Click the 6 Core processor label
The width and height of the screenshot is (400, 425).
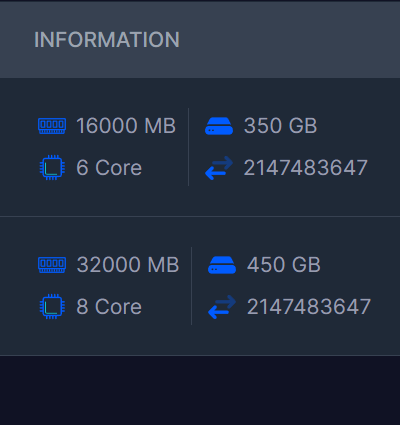(x=109, y=168)
